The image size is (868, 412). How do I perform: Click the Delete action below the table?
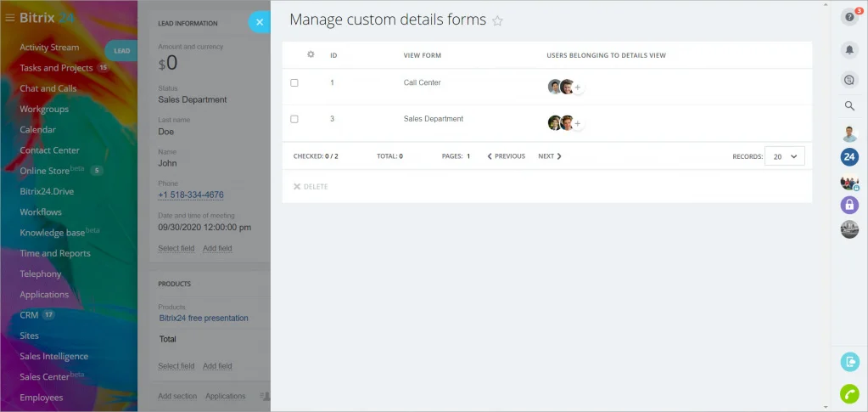(x=311, y=187)
